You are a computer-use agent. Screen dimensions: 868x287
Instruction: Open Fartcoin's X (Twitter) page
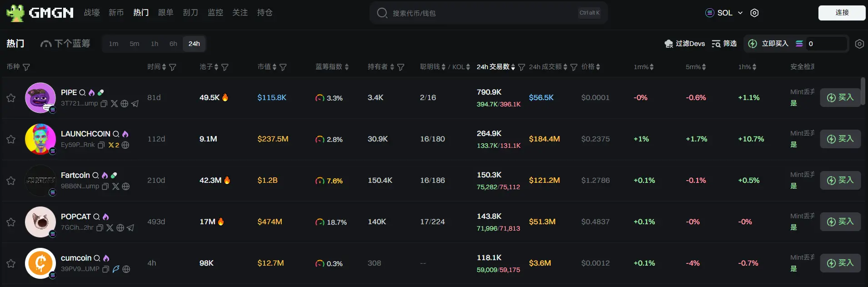(x=116, y=186)
